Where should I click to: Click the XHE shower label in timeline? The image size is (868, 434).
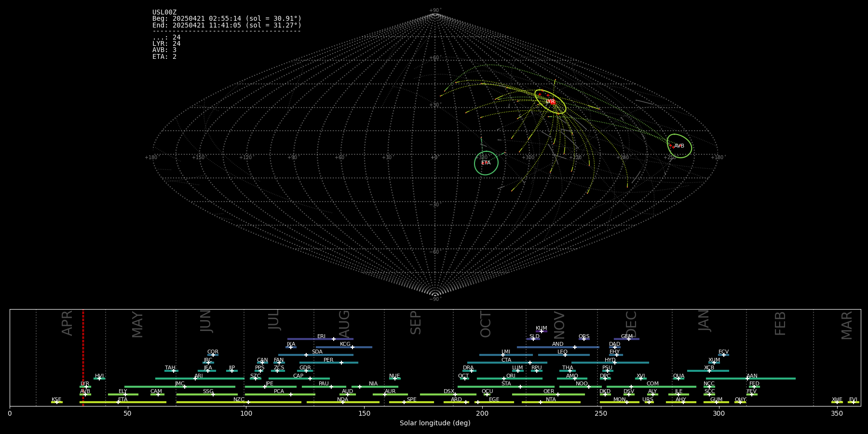tap(837, 400)
